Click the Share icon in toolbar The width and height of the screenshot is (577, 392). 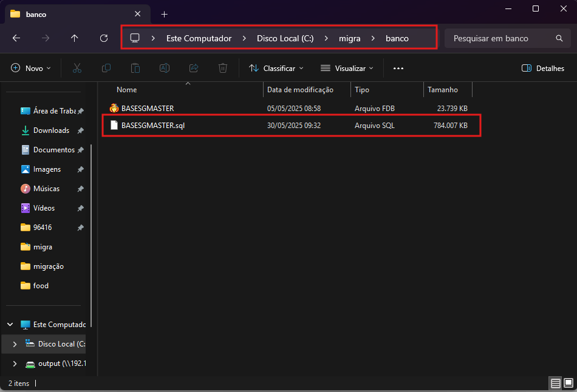(194, 69)
